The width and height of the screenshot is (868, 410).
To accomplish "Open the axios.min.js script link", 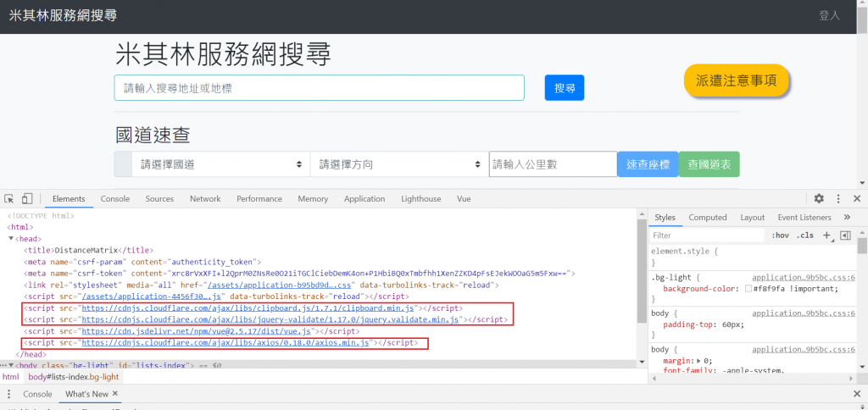I will 225,343.
